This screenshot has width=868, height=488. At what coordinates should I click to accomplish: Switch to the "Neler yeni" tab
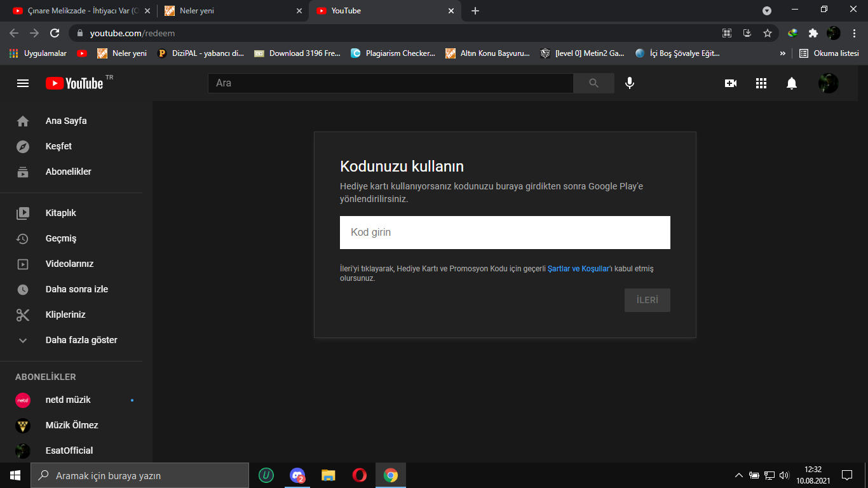[x=233, y=11]
